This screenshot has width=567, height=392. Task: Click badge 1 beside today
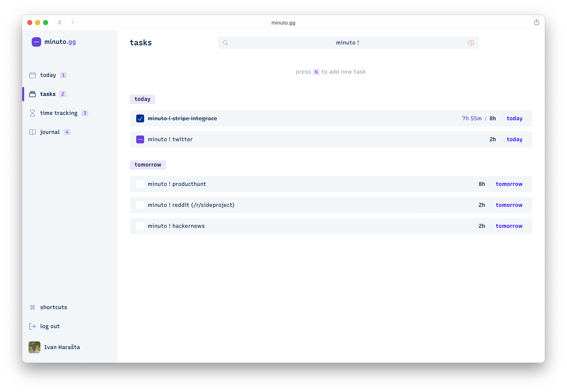pos(63,75)
